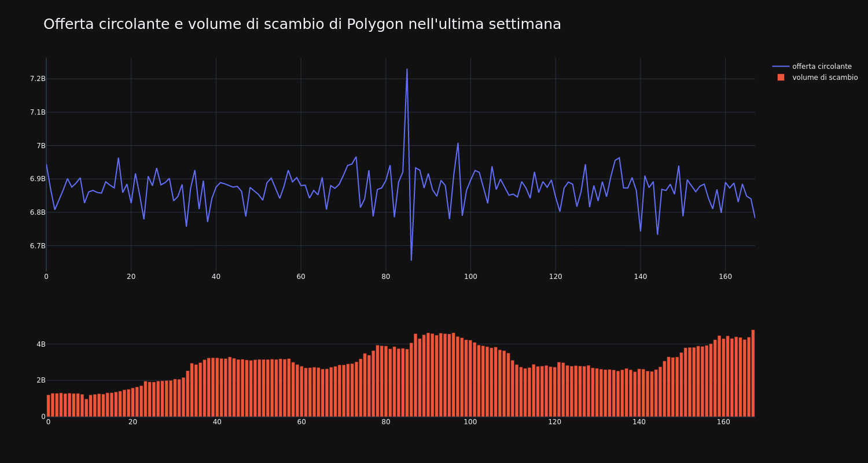
Task: Click the 6.8B y-axis label
Action: [37, 212]
